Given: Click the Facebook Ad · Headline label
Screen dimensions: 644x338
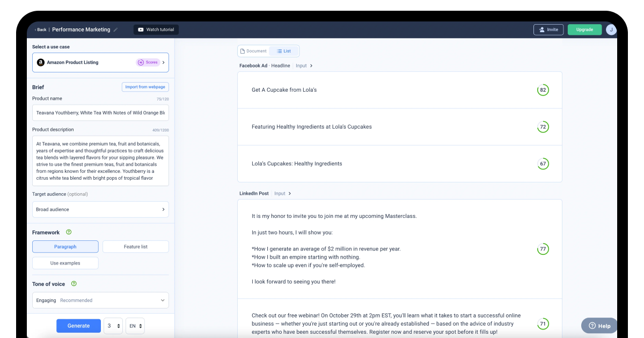Looking at the screenshot, I should [x=265, y=65].
